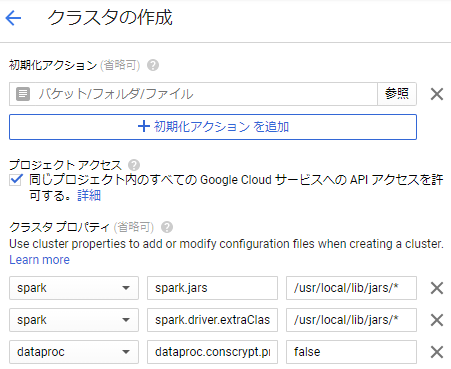Open help icon next to クラスタ プロパティ
This screenshot has height=369, width=451.
click(x=167, y=227)
